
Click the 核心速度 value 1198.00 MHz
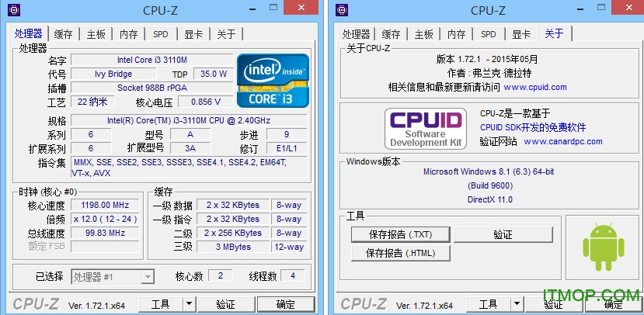point(105,205)
